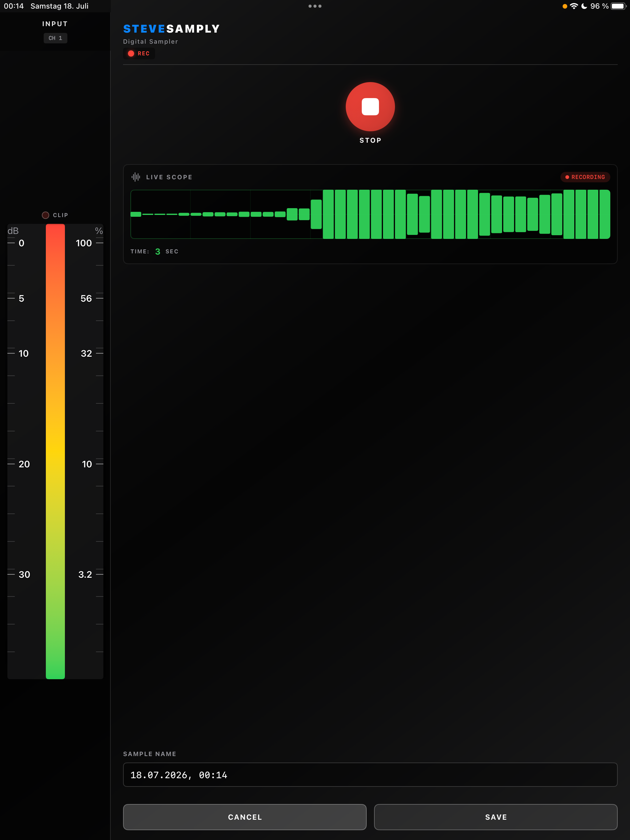Click the 30 dB scale mark
This screenshot has height=840, width=630.
(24, 575)
